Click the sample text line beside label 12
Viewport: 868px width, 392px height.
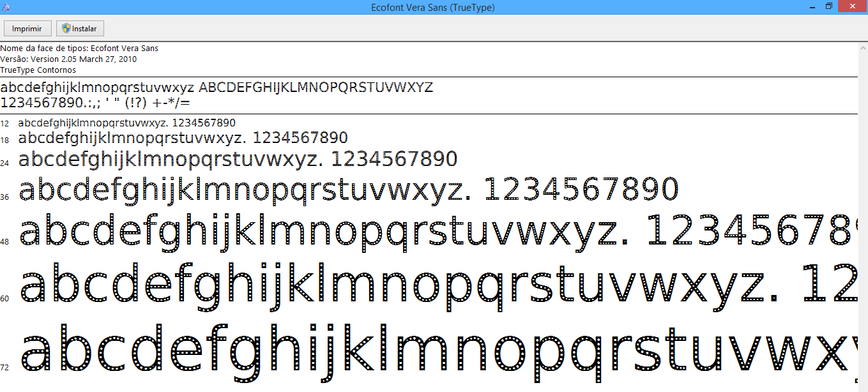tap(127, 123)
